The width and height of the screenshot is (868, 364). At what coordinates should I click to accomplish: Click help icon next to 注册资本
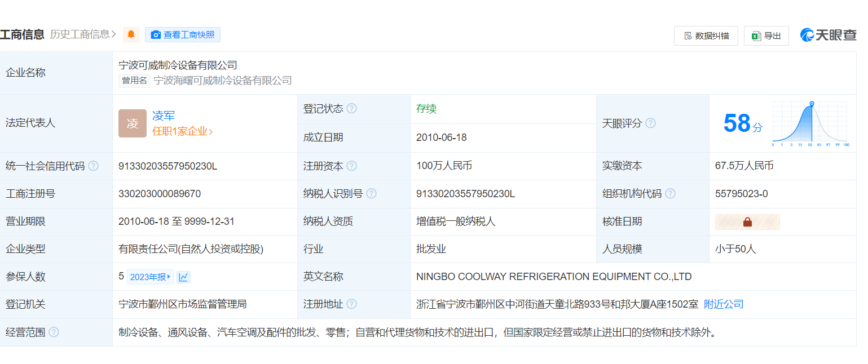pyautogui.click(x=351, y=166)
